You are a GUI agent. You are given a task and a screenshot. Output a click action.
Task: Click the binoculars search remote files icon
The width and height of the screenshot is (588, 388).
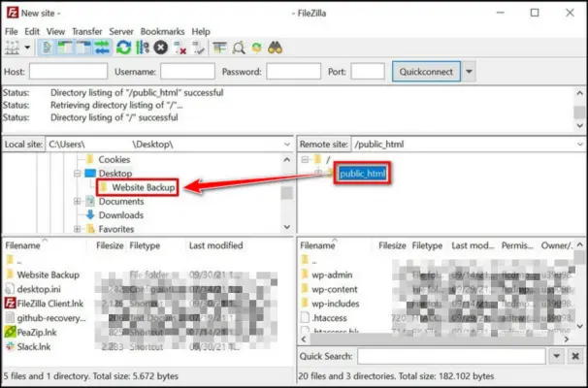[x=276, y=48]
